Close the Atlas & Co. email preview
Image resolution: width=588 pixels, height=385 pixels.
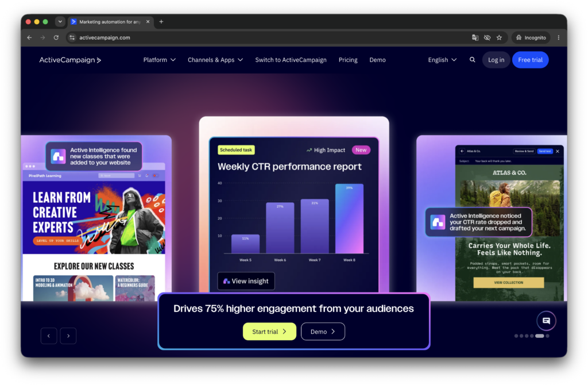click(x=558, y=151)
